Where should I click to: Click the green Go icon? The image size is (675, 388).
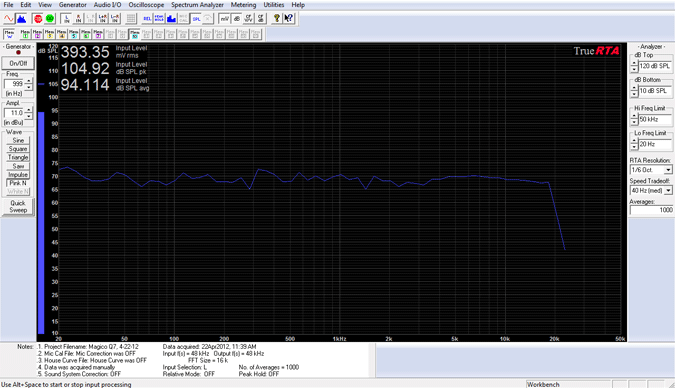(x=50, y=19)
